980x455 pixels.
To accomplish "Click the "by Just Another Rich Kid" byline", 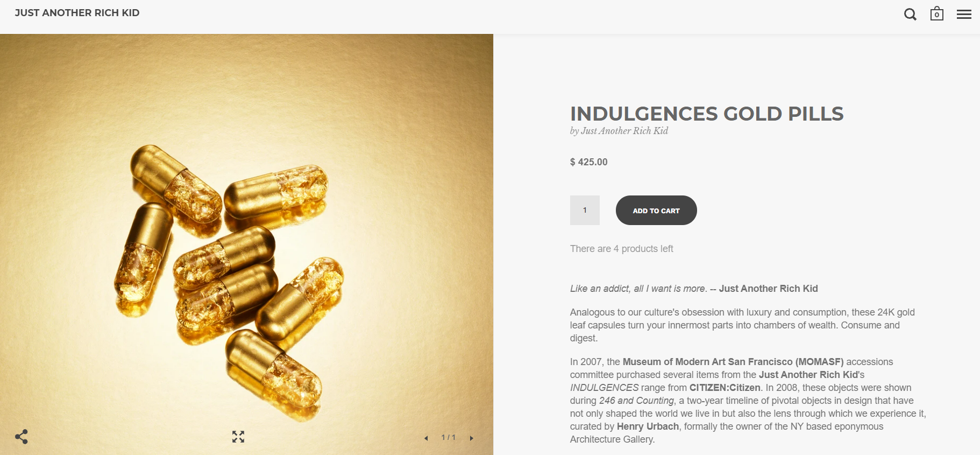I will click(x=619, y=131).
